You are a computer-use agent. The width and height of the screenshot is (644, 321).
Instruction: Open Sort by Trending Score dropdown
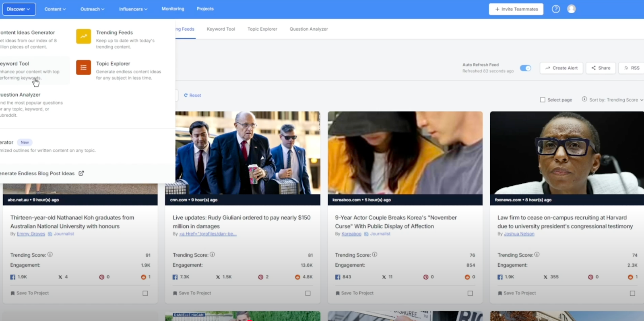coord(616,100)
